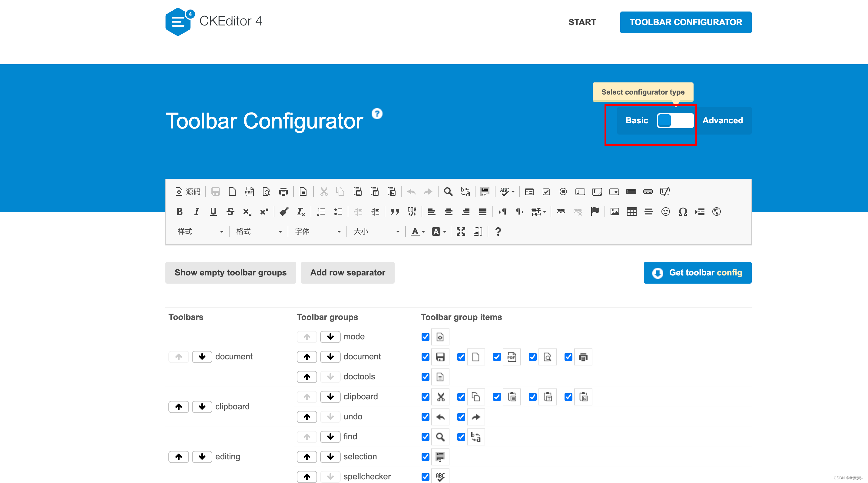Click the Find magnifier icon in editor toolbar
Viewport: 868px width, 483px height.
pyautogui.click(x=448, y=192)
